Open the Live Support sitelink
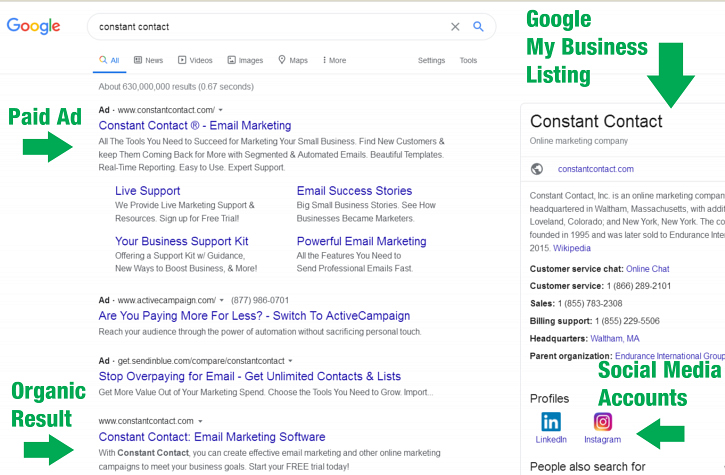Image resolution: width=725 pixels, height=475 pixels. point(147,191)
